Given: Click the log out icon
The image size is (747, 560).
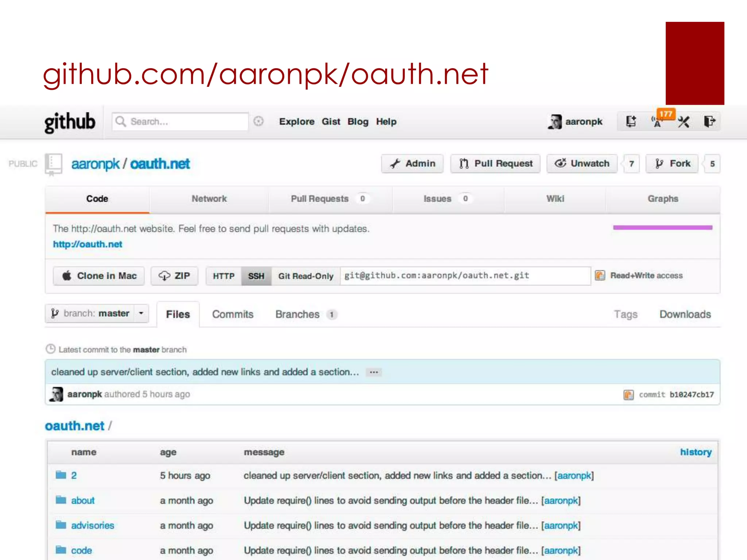Looking at the screenshot, I should [709, 121].
